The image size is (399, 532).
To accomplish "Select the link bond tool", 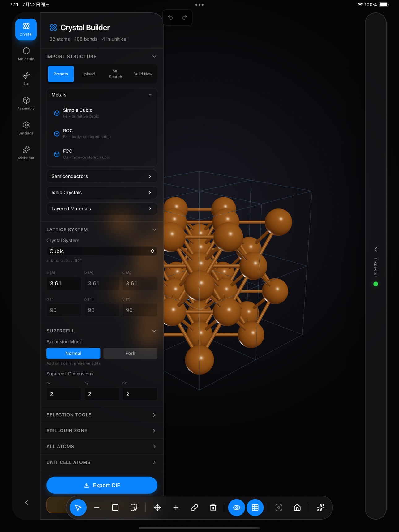I will click(194, 508).
